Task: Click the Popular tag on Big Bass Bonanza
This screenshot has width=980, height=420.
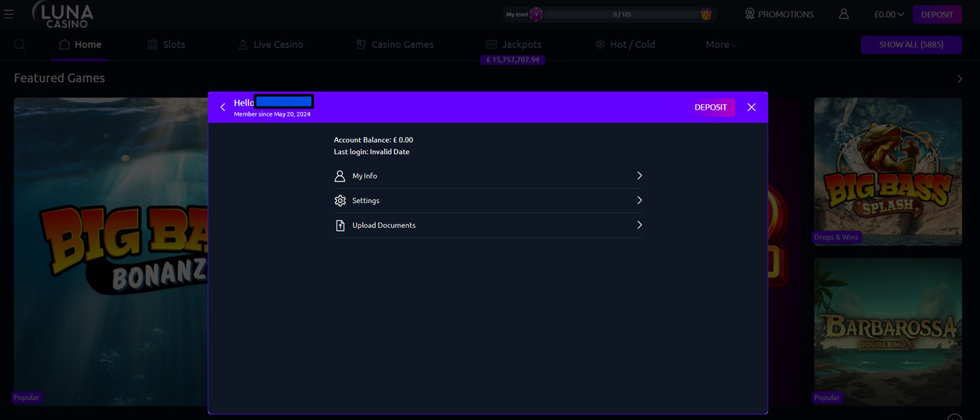Action: 26,397
